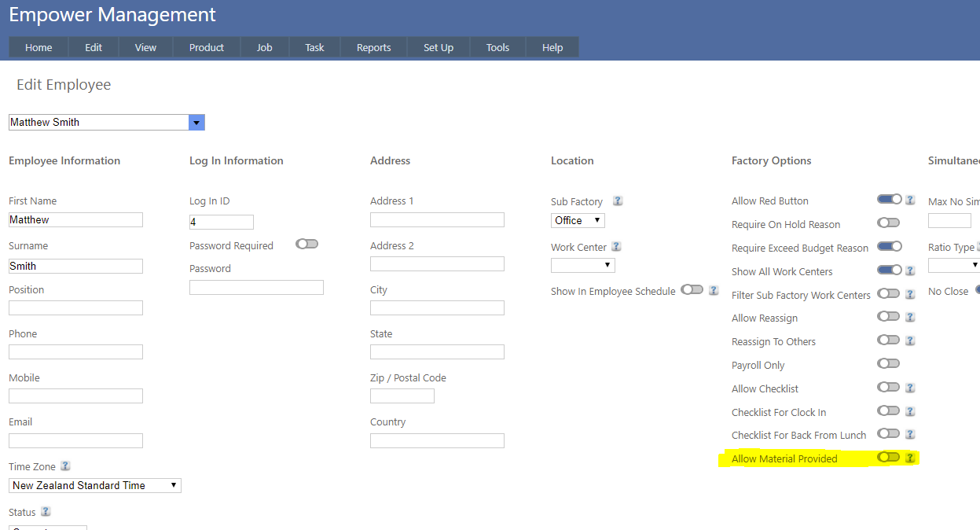The height and width of the screenshot is (530, 980).
Task: Click help icon next to Sub Factory
Action: (x=618, y=201)
